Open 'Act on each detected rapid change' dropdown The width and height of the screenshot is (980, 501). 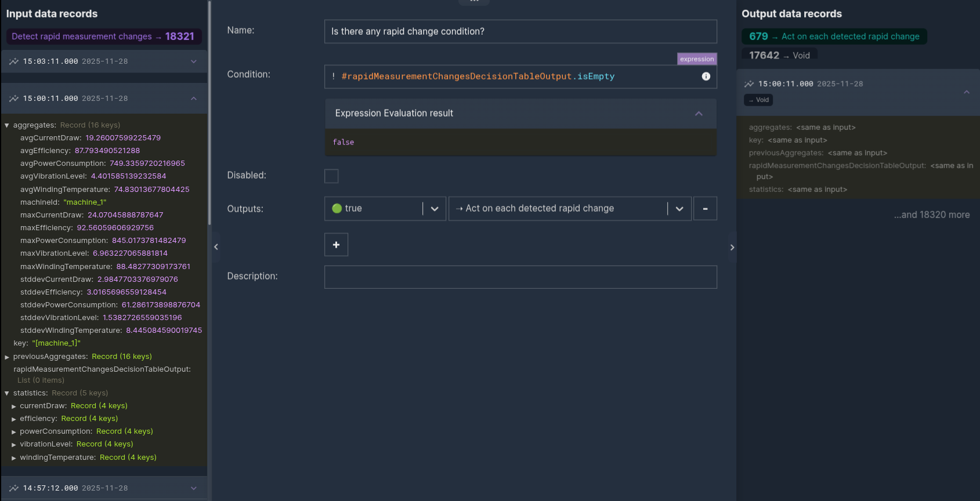tap(679, 209)
